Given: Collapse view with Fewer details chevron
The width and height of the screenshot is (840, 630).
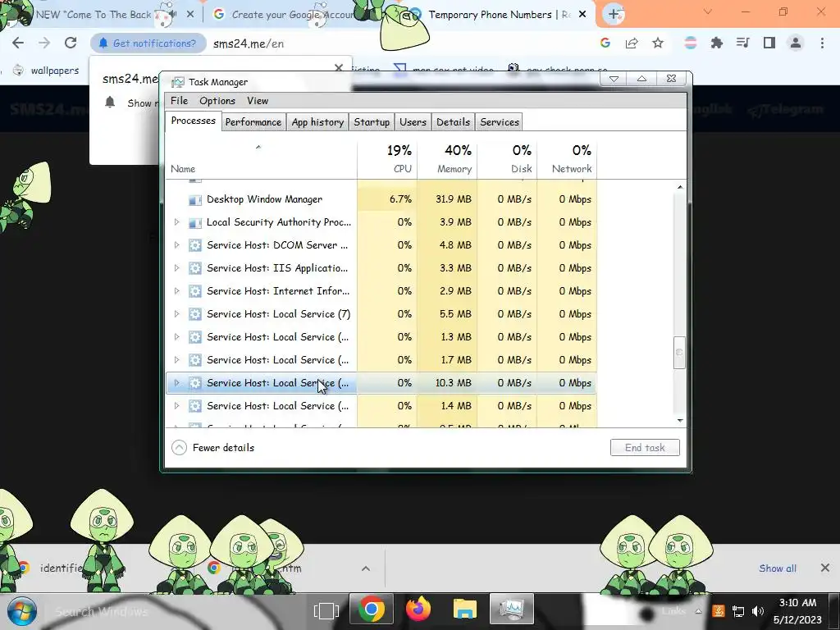Looking at the screenshot, I should [x=179, y=448].
